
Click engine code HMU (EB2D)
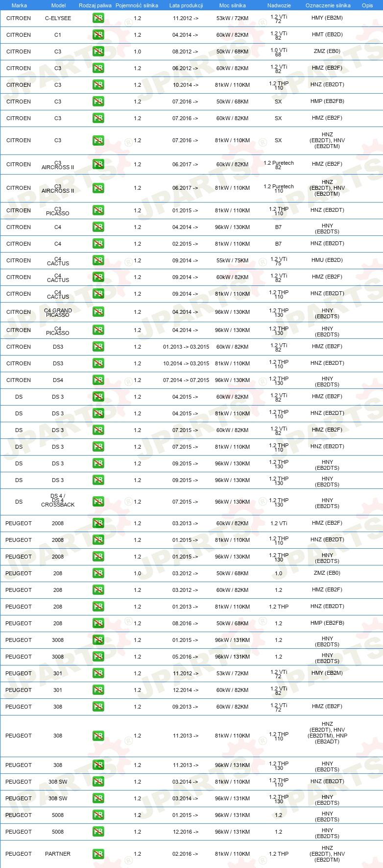pos(327,260)
